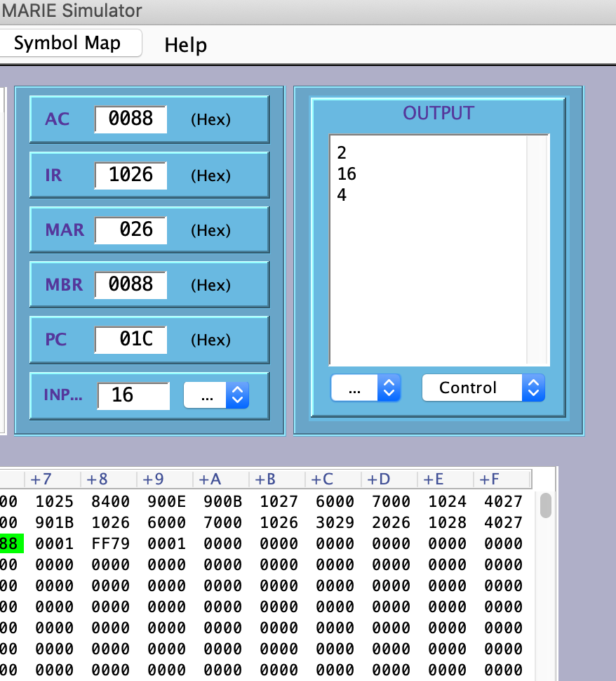616x681 pixels.
Task: Click the MBR register field showing 0088
Action: (130, 284)
